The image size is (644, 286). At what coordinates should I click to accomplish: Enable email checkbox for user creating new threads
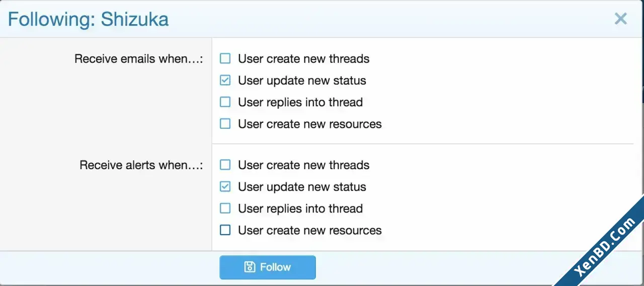click(x=225, y=59)
